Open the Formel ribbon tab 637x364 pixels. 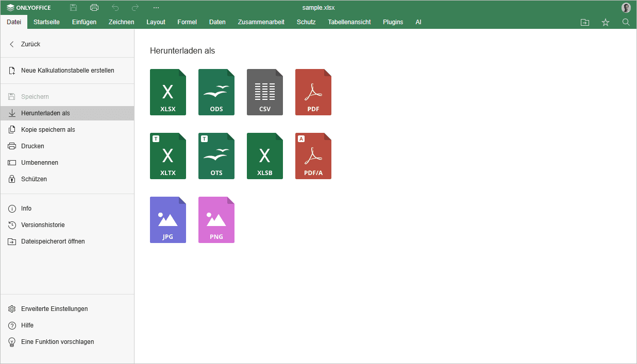(187, 22)
